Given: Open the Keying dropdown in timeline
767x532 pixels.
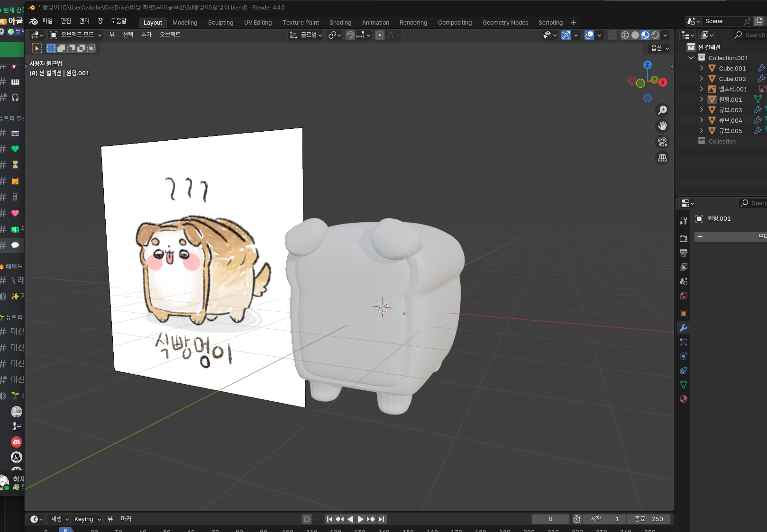Looking at the screenshot, I should coord(88,519).
